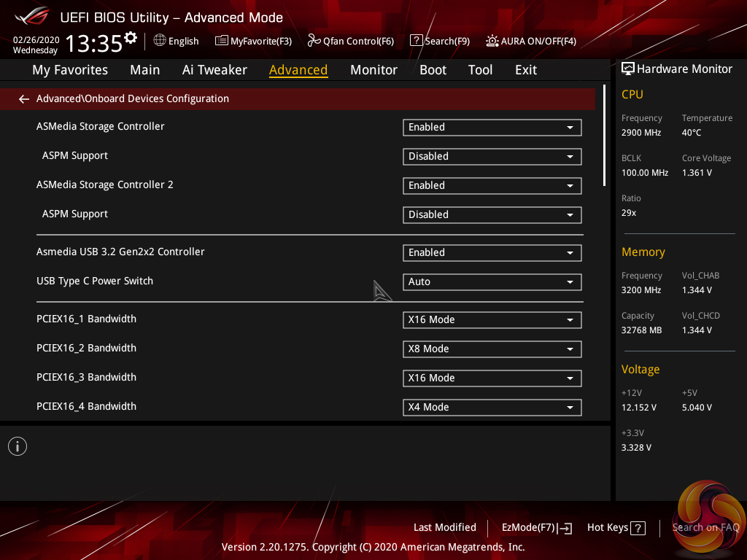The width and height of the screenshot is (747, 560).
Task: Toggle Asmedia USB 3.2 Gen2x2 Controller setting
Action: point(492,252)
